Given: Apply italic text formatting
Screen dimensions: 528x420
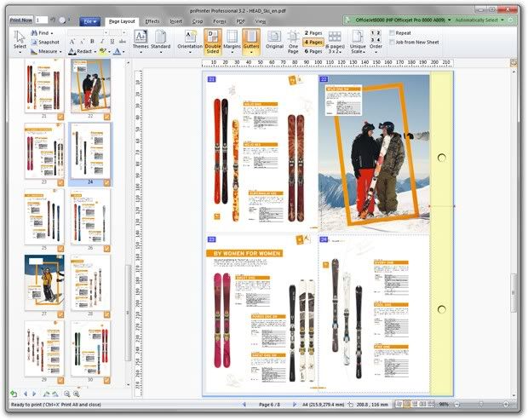Looking at the screenshot, I should (x=102, y=41).
